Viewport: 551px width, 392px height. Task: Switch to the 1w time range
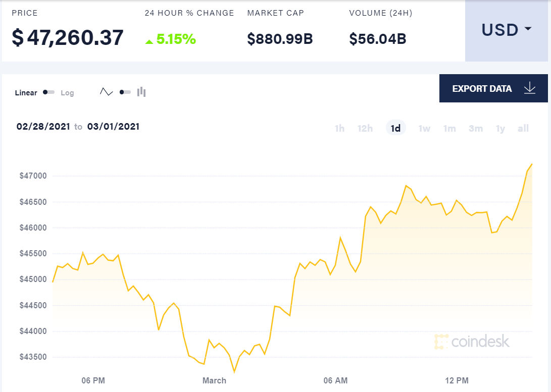tap(424, 129)
